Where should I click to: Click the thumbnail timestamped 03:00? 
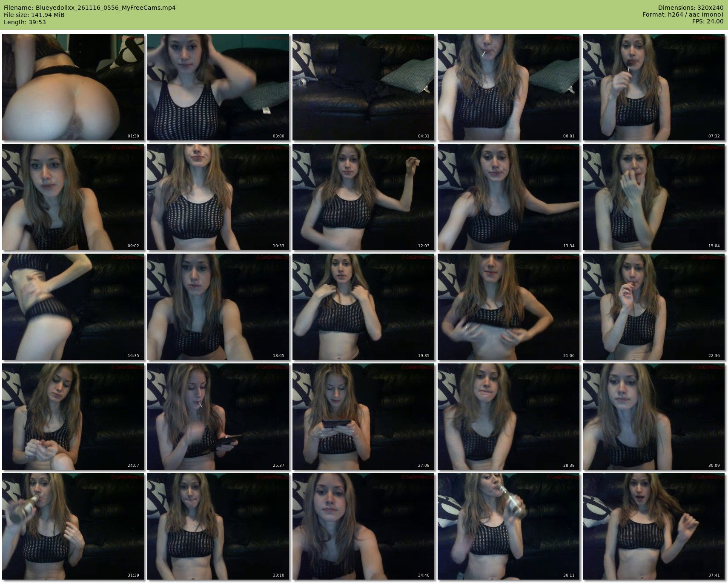(x=218, y=87)
